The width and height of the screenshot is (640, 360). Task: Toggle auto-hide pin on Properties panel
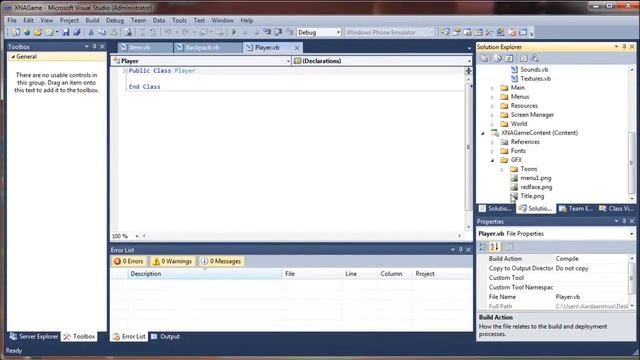[624, 221]
